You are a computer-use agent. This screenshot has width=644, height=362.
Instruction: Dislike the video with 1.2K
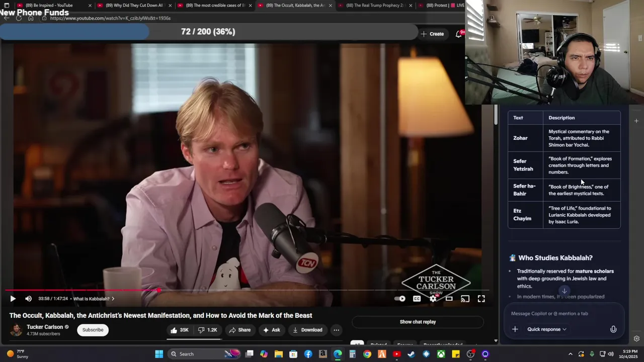click(208, 330)
